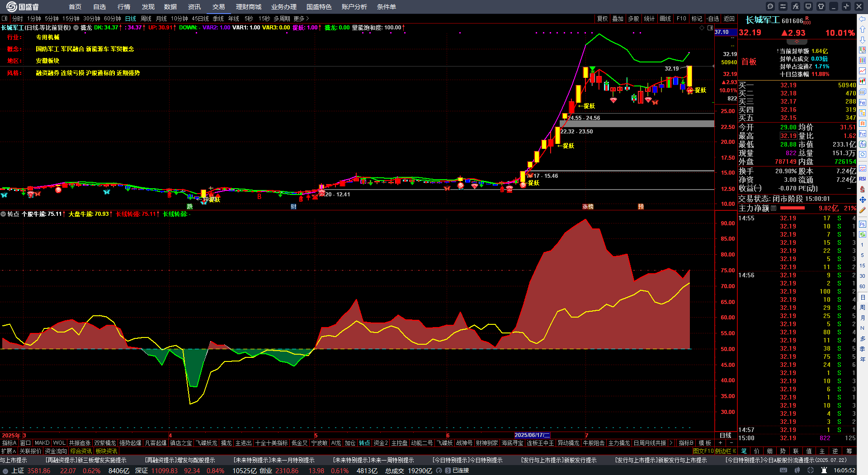Click the up-arrow previous stock icon
The height and width of the screenshot is (475, 868).
click(863, 29)
